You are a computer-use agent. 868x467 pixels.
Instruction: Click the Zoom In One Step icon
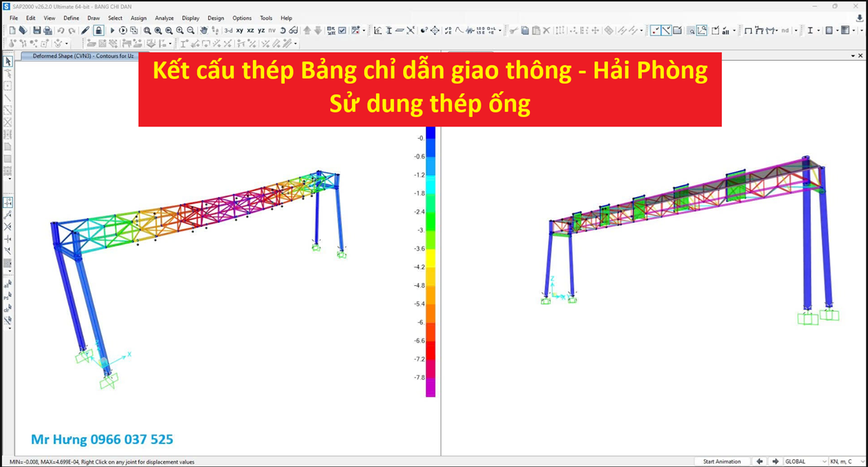pyautogui.click(x=180, y=30)
